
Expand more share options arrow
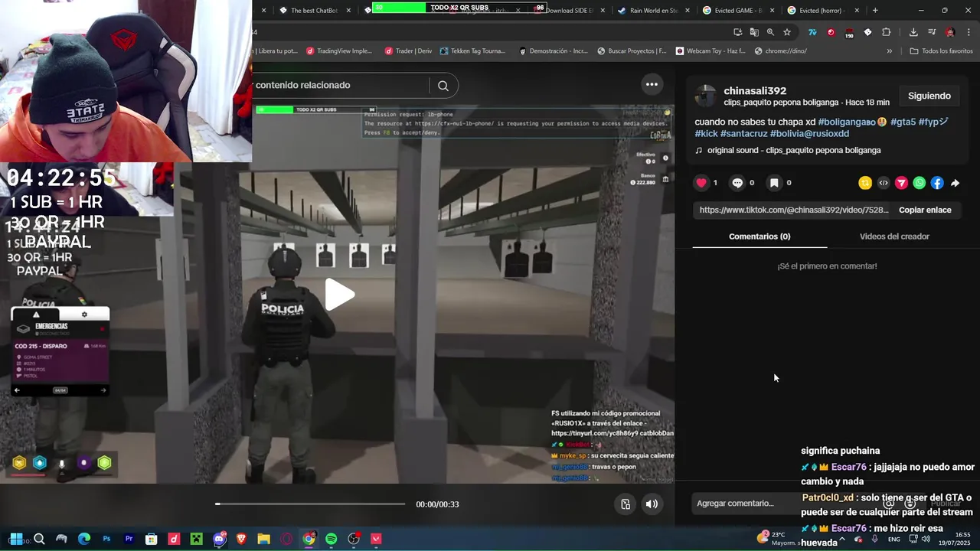(x=955, y=183)
